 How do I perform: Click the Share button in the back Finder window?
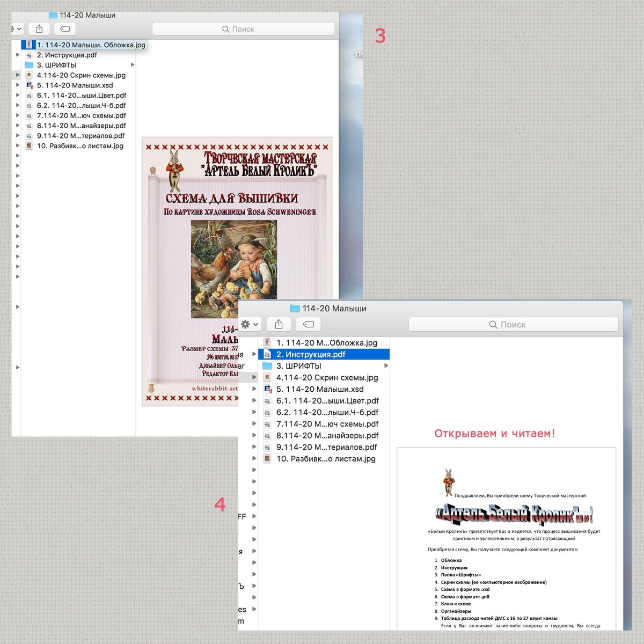tap(39, 29)
